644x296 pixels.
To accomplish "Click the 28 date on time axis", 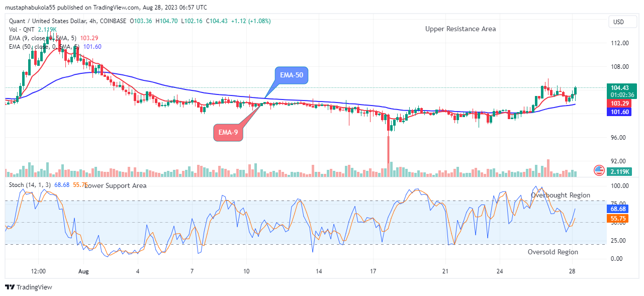I will click(x=572, y=271).
